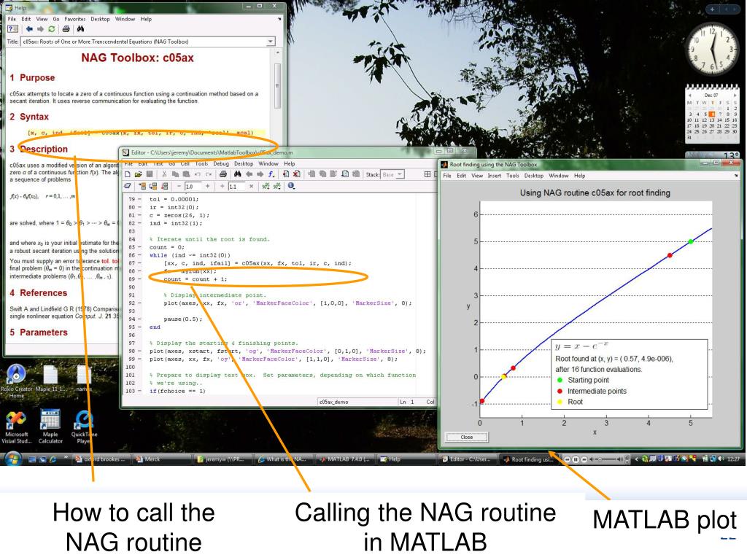Click the '1 Purpose' heading in Help
Screen dimensions: 747x560
pyautogui.click(x=32, y=77)
